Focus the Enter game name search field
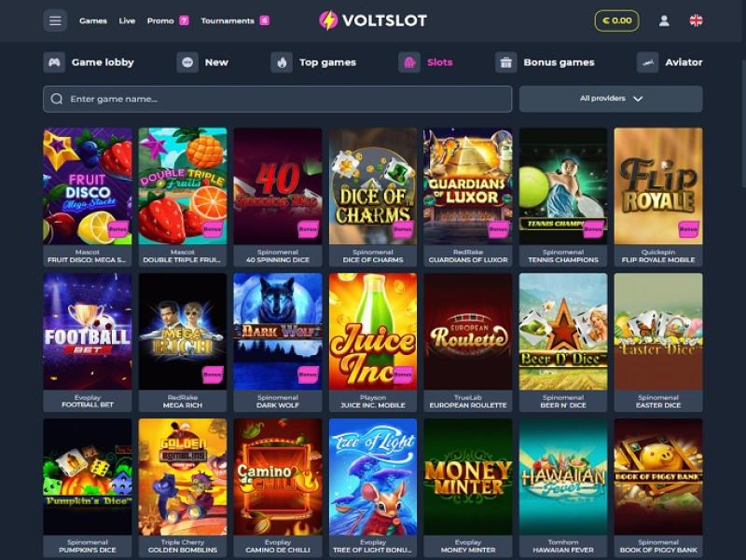 point(278,99)
